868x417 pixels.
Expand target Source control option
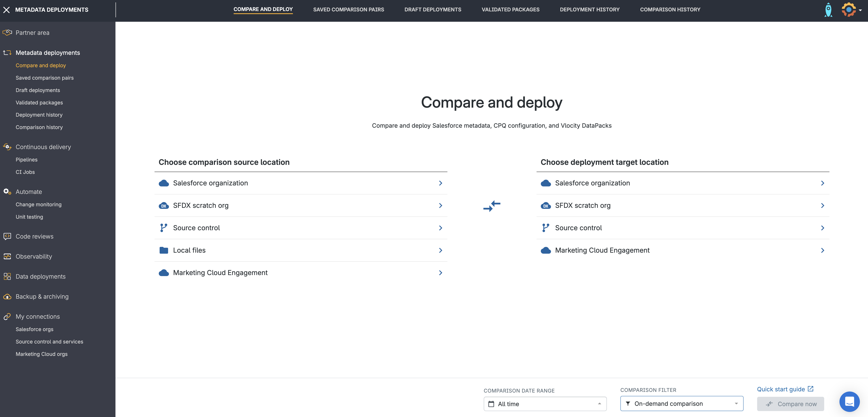coord(682,228)
